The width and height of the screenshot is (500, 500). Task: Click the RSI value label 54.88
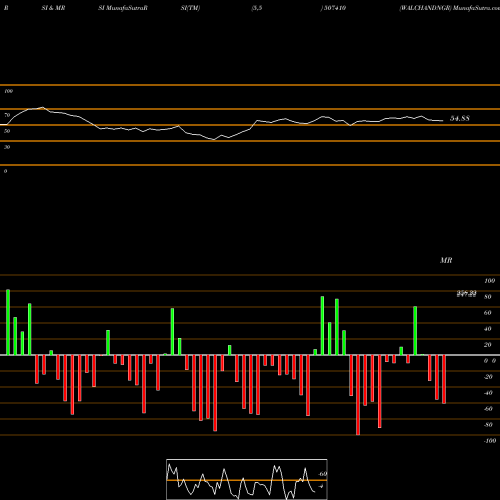click(x=460, y=118)
